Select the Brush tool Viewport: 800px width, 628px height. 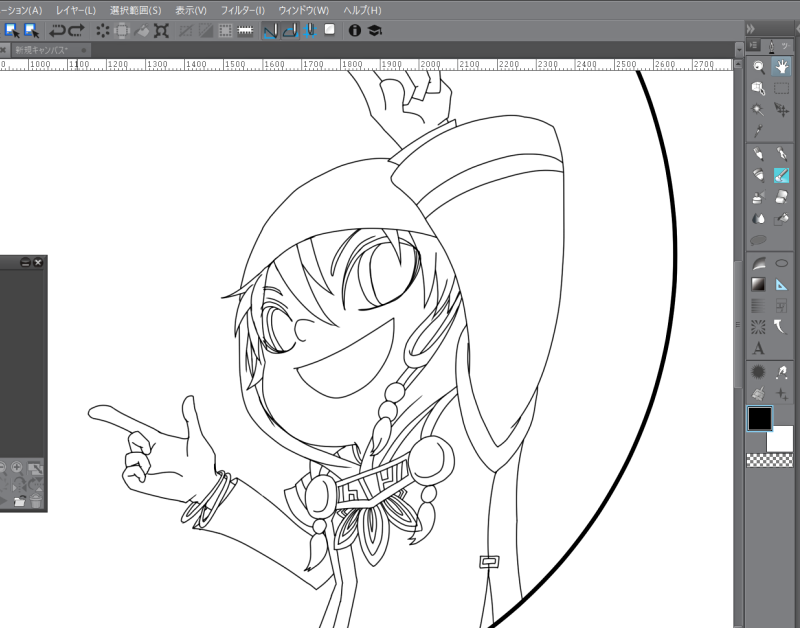coord(759,175)
